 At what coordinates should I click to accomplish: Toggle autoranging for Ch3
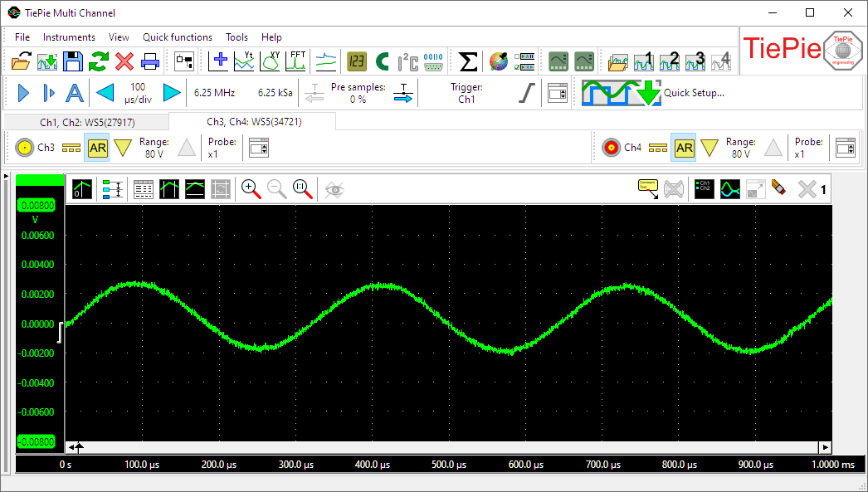tap(98, 148)
